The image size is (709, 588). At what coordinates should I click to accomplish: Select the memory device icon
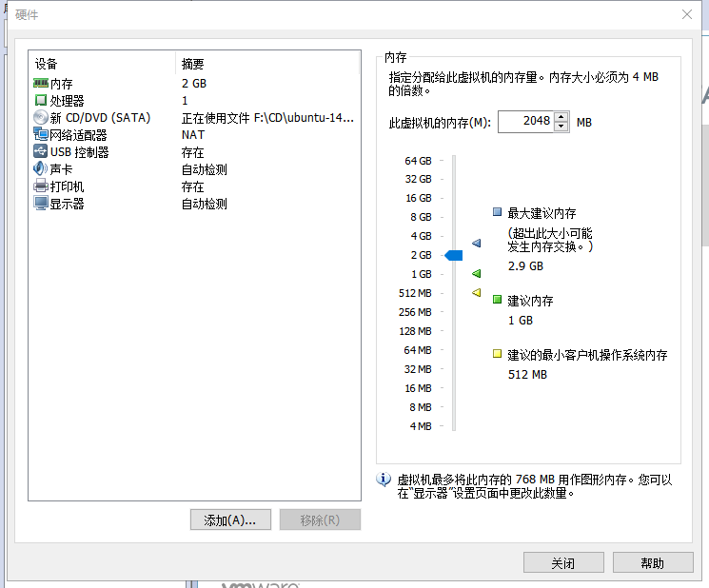[x=41, y=83]
